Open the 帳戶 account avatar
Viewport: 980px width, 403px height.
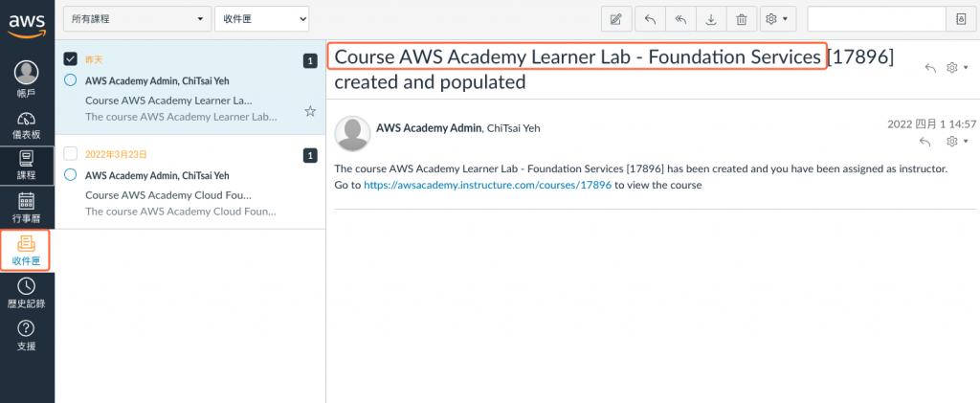coord(26,79)
